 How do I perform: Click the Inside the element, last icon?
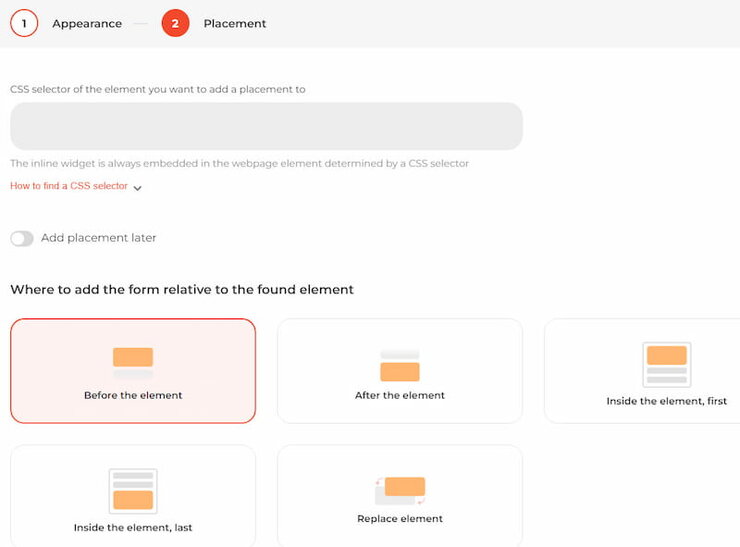133,491
